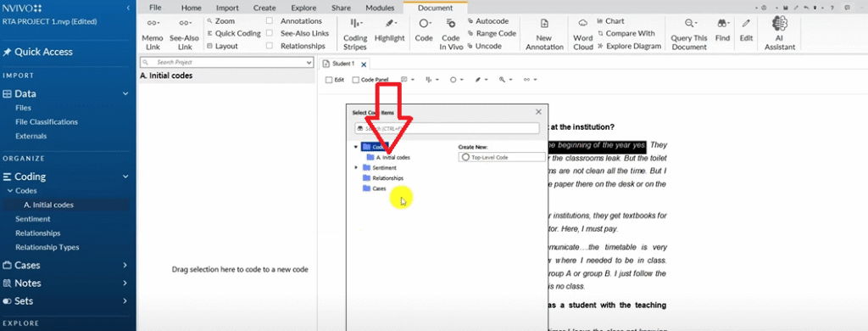Close the Select Code Items dialog
Screen dimensions: 868x331
coord(538,112)
